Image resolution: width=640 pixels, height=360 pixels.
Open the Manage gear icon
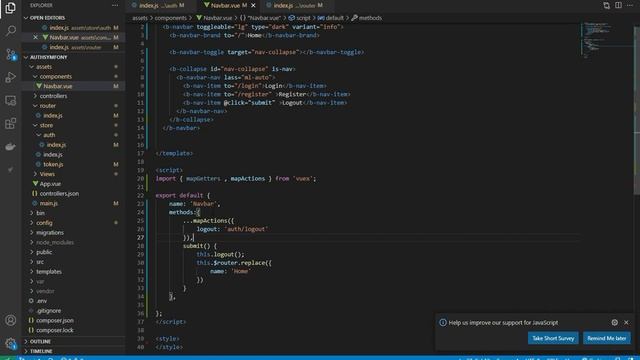10,344
